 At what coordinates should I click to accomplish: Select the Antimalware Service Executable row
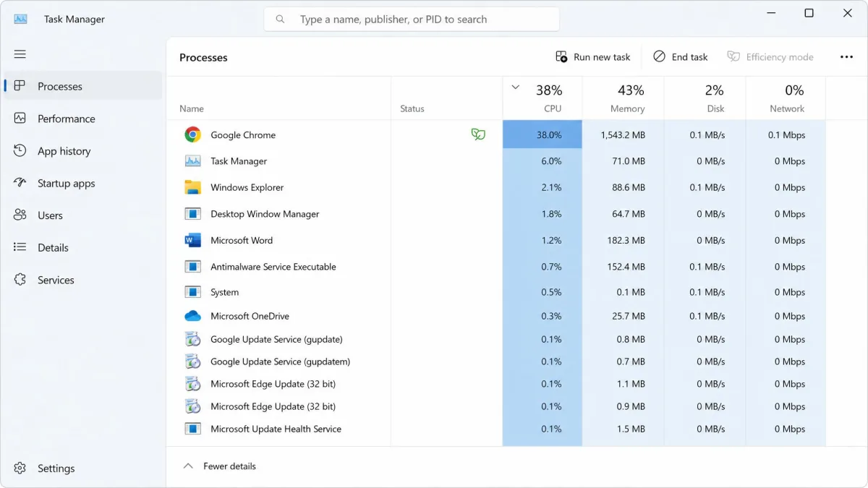[x=495, y=267]
